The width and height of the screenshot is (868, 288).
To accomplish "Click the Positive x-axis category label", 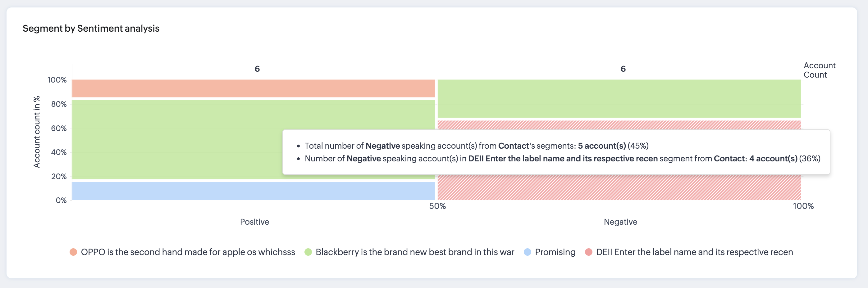I will coord(254,222).
